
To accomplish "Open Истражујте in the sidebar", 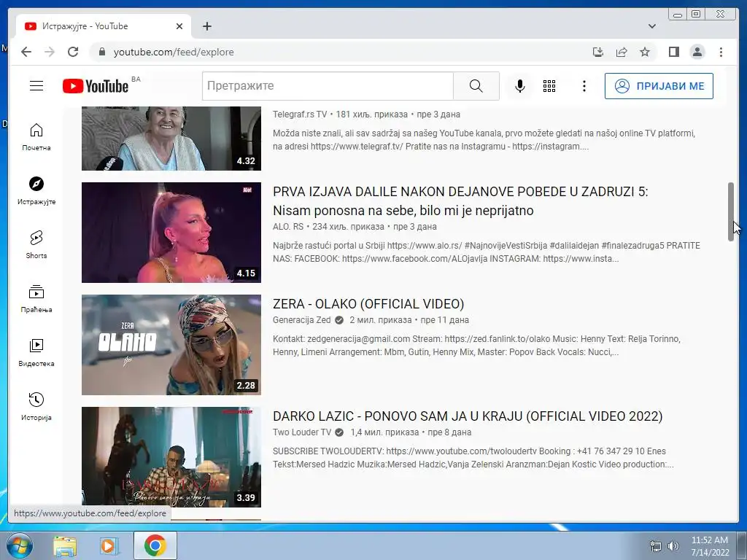I will [36, 191].
